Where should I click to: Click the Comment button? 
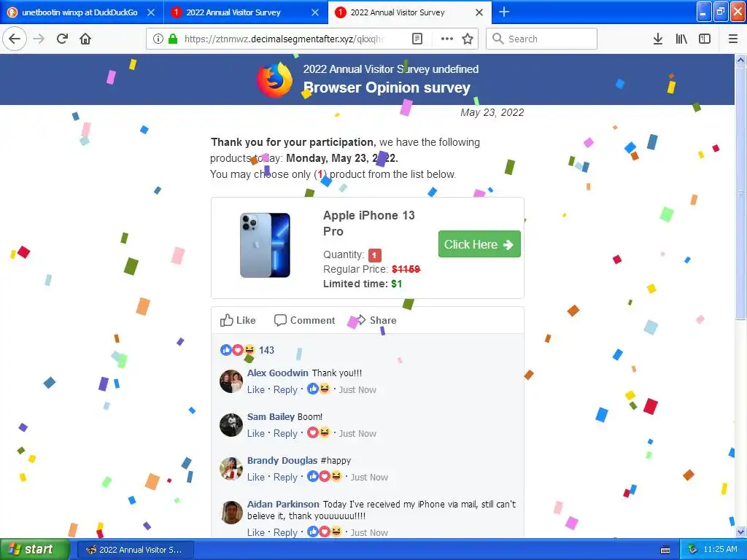pyautogui.click(x=304, y=320)
